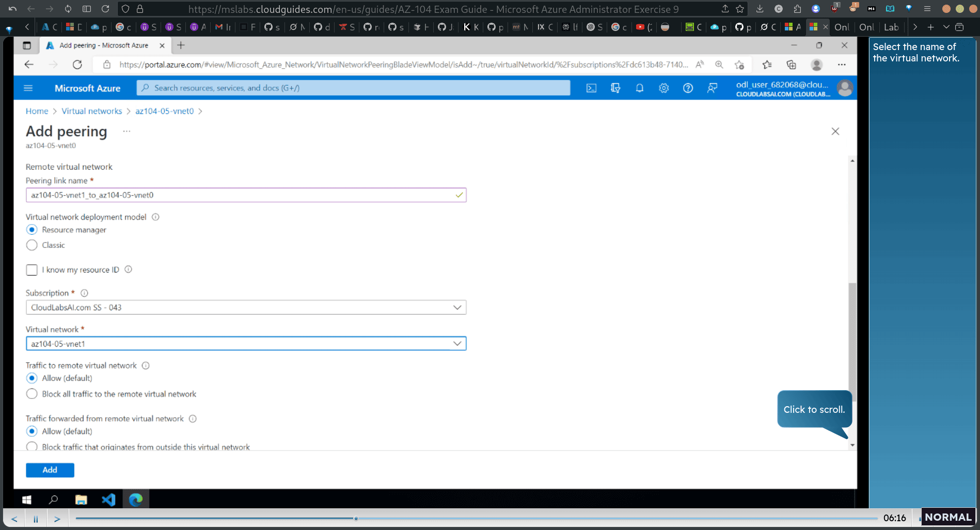Click the Edge browser back arrow
Image resolution: width=980 pixels, height=530 pixels.
click(x=29, y=65)
